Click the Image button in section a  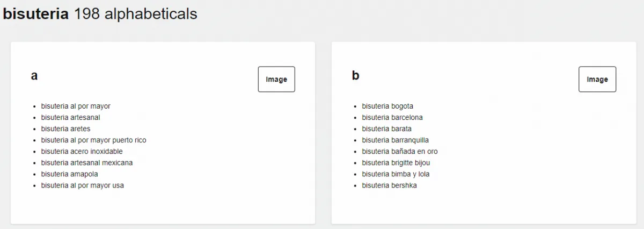pyautogui.click(x=276, y=79)
